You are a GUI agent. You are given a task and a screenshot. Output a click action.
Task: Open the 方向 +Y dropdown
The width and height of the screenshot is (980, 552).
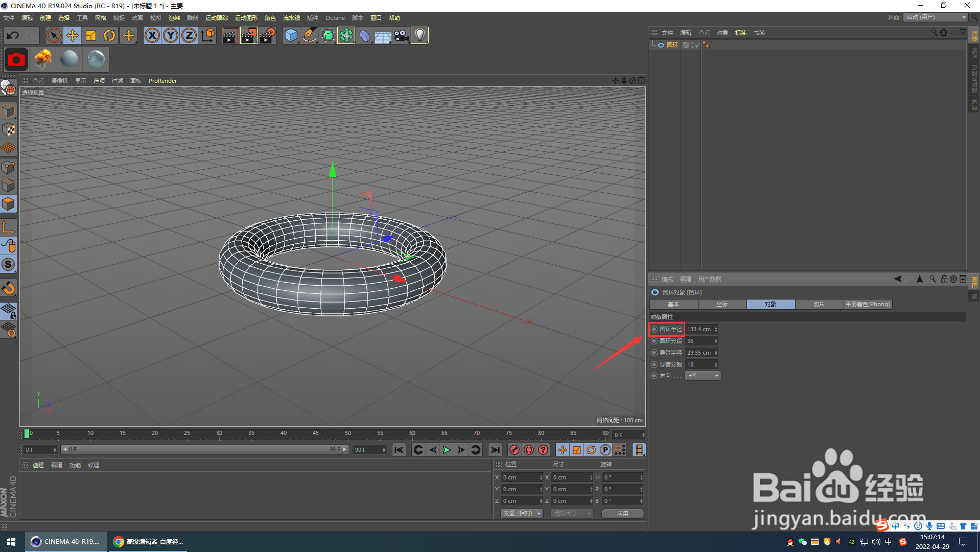703,376
